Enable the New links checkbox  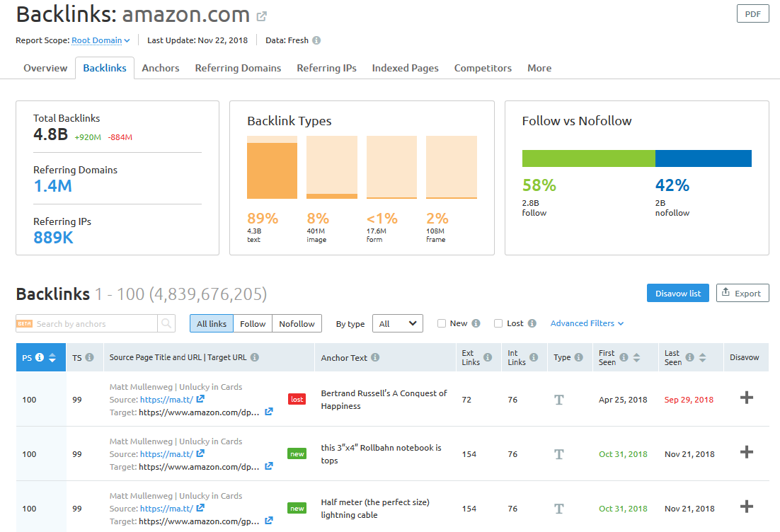point(441,323)
